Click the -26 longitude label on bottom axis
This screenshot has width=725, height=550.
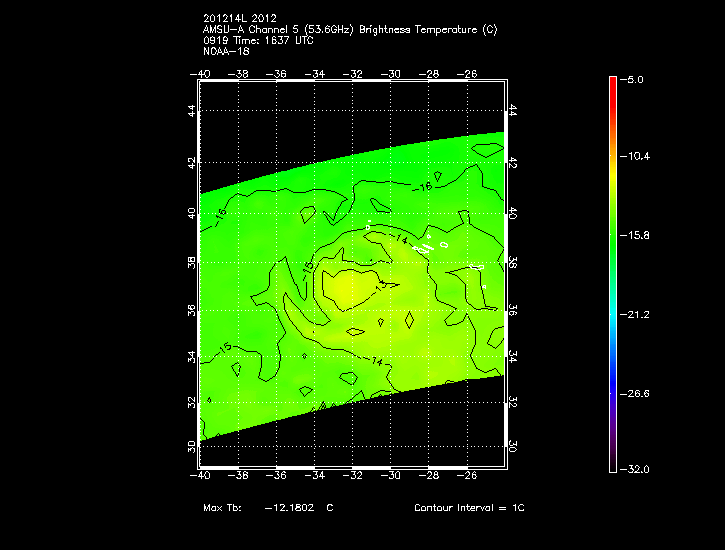coord(467,476)
